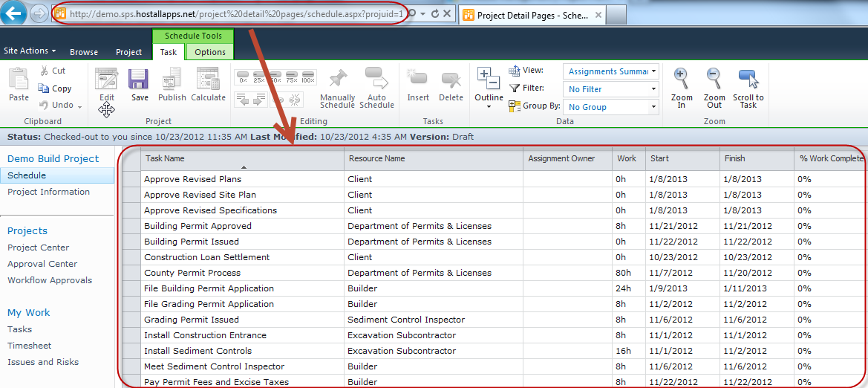Open Issues and Risks link
Image resolution: width=868 pixels, height=388 pixels.
tap(42, 362)
